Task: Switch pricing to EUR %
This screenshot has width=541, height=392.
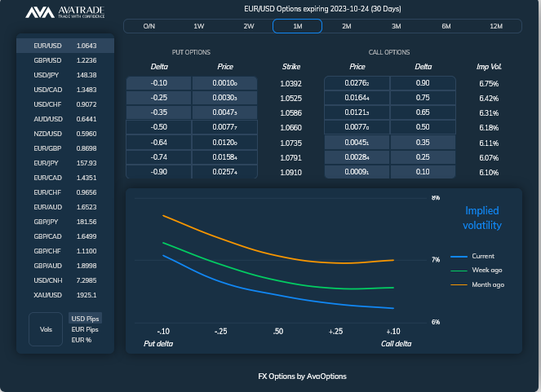Action: click(82, 340)
